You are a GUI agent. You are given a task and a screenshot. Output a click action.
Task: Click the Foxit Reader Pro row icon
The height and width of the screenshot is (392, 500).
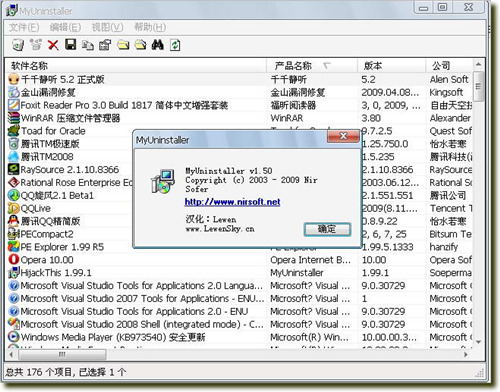point(14,105)
